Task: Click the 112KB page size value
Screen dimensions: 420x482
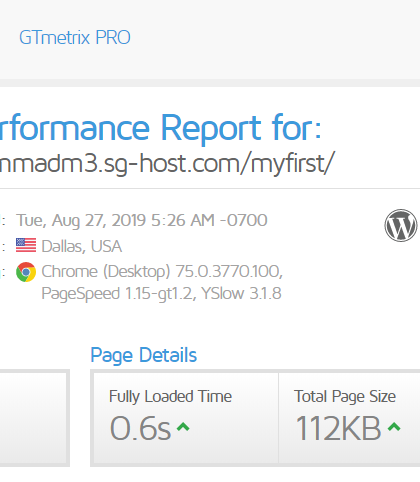Action: (338, 428)
